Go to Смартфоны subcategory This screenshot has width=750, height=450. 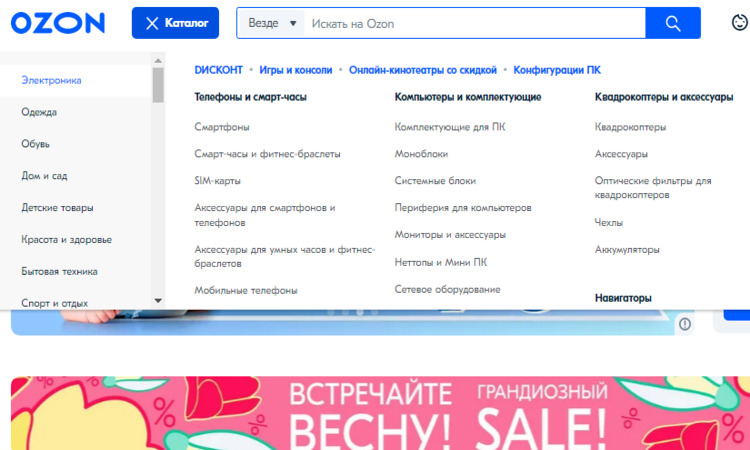tap(222, 127)
